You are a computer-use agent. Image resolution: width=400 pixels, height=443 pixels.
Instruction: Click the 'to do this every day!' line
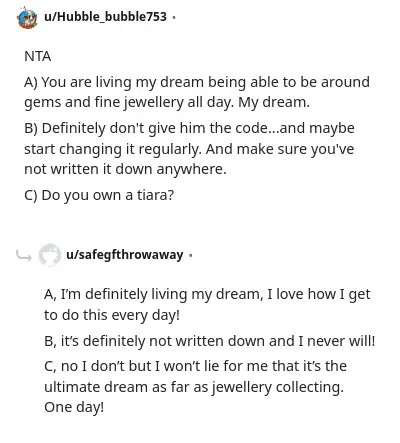pyautogui.click(x=112, y=315)
